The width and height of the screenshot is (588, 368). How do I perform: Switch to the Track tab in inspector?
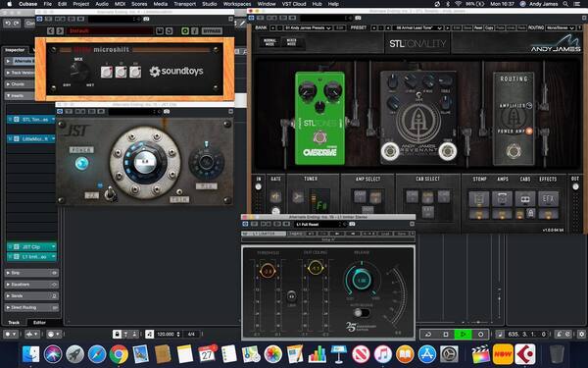click(14, 323)
